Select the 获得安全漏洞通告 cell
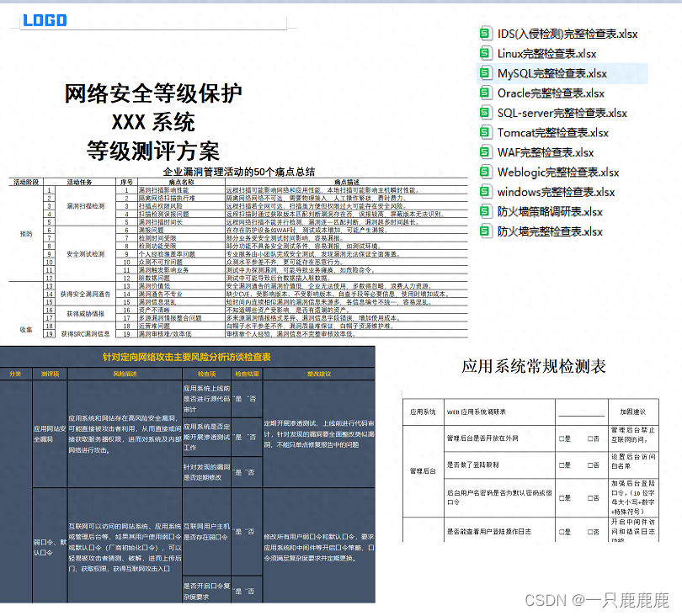Screen dimensions: 682x616 click(x=85, y=295)
